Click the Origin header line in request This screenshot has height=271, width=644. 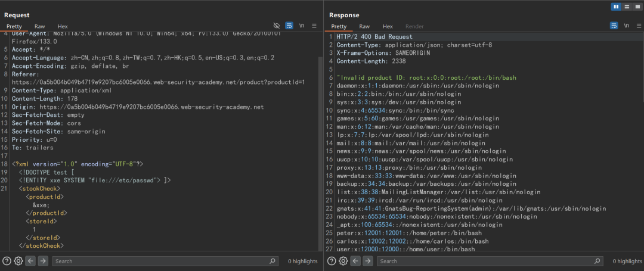pos(138,107)
